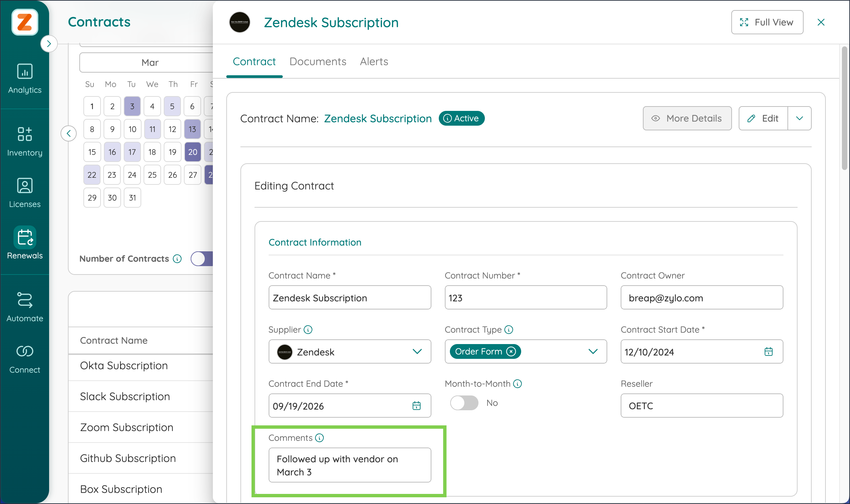Click the Contract Owner field
Image resolution: width=850 pixels, height=504 pixels.
pyautogui.click(x=701, y=297)
